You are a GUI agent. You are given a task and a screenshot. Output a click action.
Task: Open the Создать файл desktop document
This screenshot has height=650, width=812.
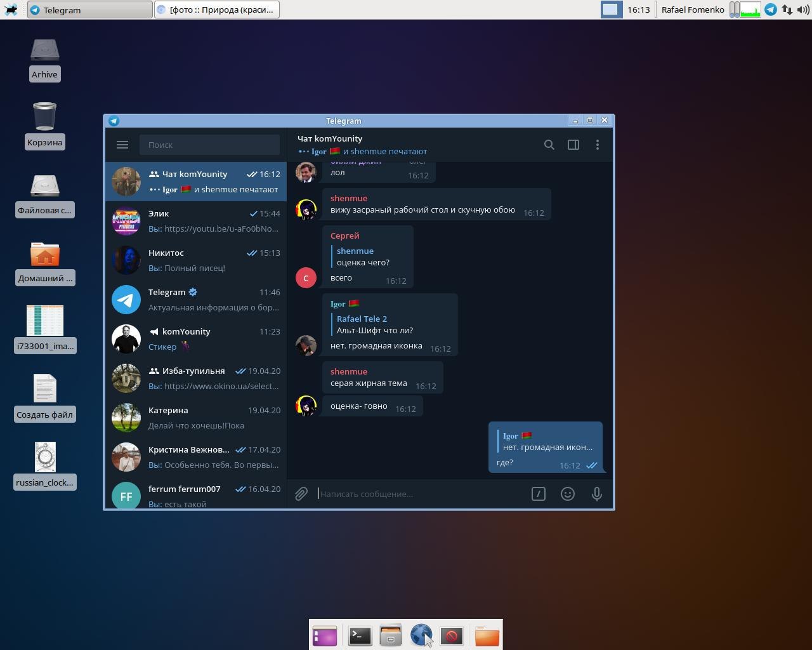tap(44, 397)
